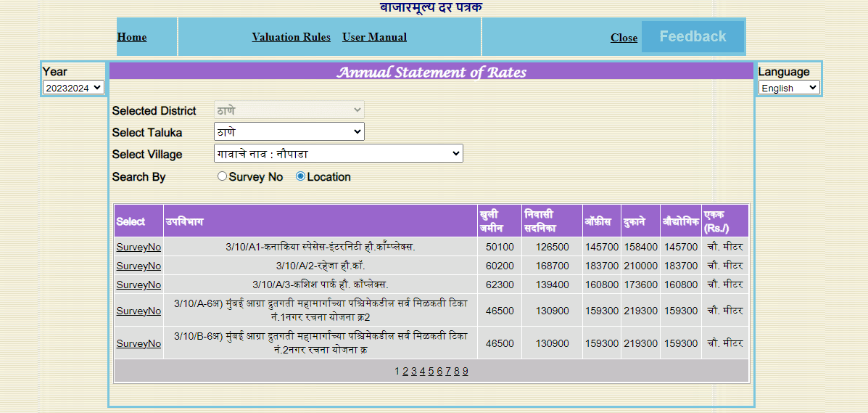Open the User Manual link
The height and width of the screenshot is (413, 868).
[374, 37]
